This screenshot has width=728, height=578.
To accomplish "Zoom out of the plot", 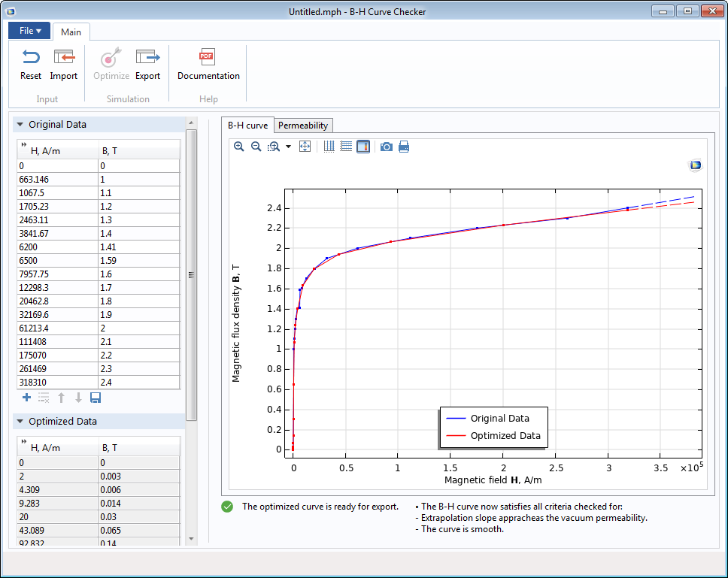I will click(256, 147).
